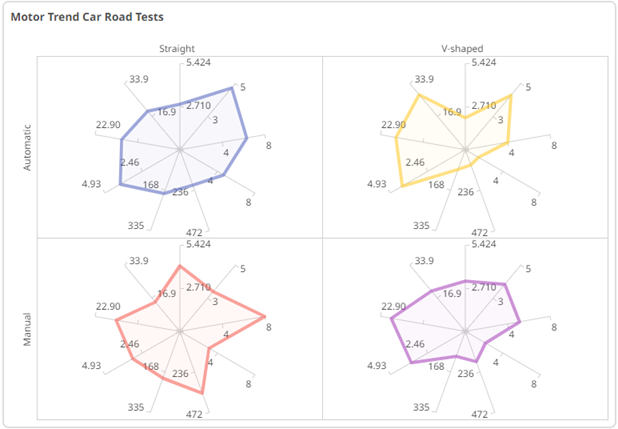Click the 33.9 axis label in blue chart

pyautogui.click(x=141, y=79)
